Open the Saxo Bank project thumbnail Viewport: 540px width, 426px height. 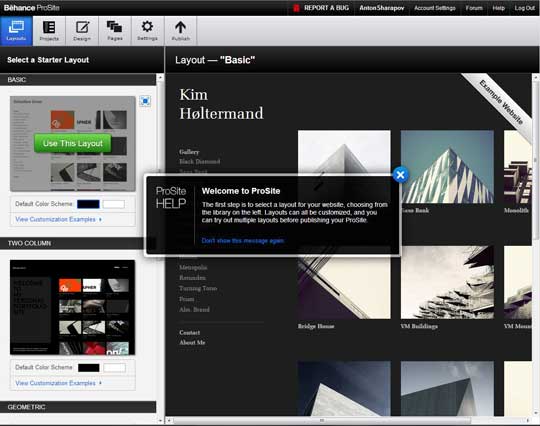(x=447, y=167)
